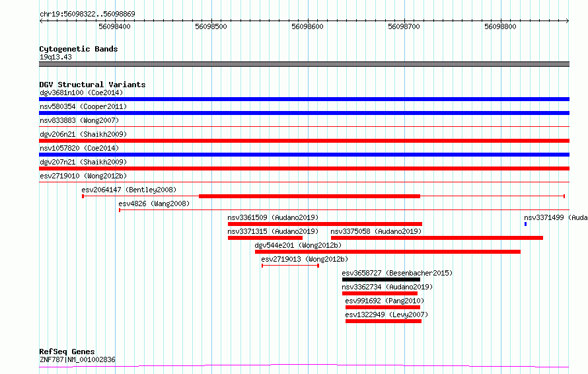Open the esv991692 (Pang2010) label
Image resolution: width=588 pixels, height=374 pixels.
click(x=385, y=301)
